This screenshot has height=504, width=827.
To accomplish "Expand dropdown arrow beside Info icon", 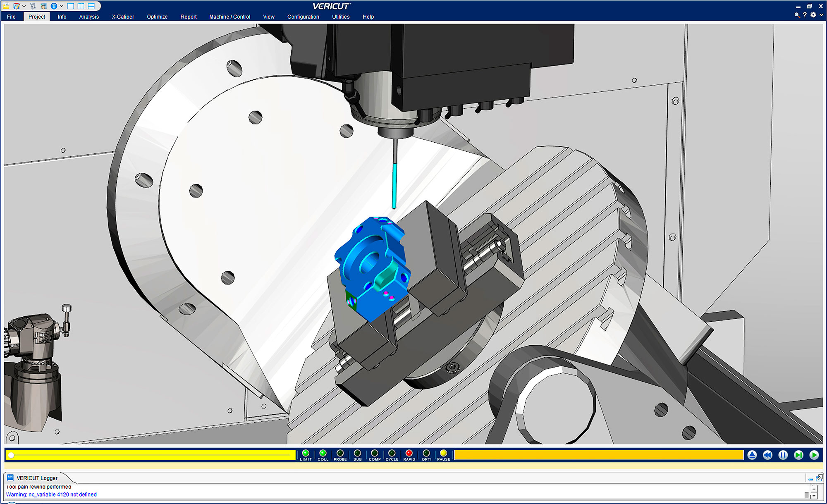I will (x=61, y=6).
